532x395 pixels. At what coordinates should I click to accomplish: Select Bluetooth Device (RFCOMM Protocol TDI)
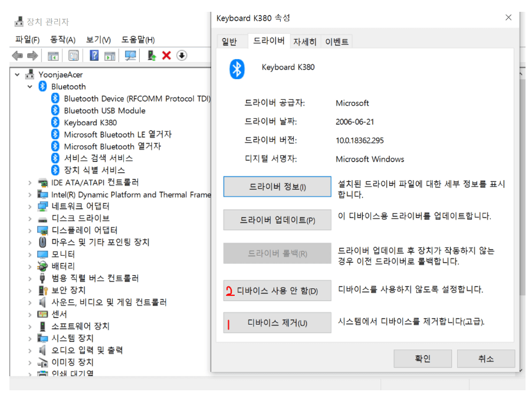(137, 99)
